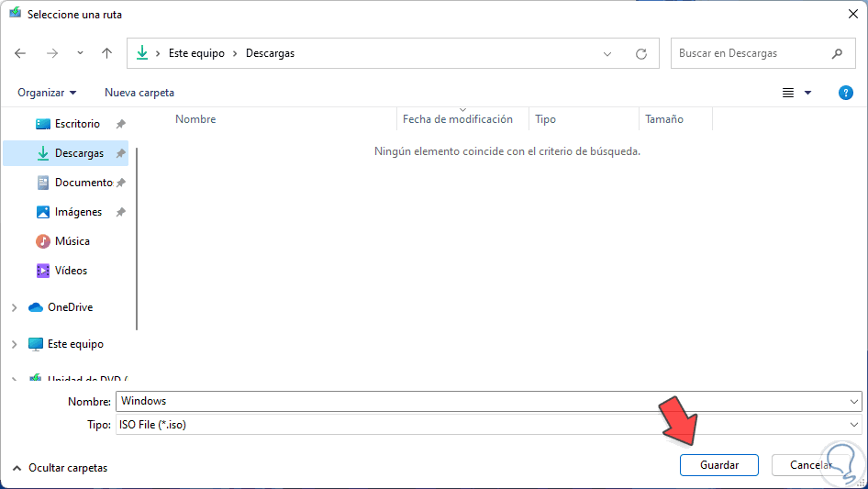
Task: Select 'Descargas' in address path
Action: click(270, 53)
